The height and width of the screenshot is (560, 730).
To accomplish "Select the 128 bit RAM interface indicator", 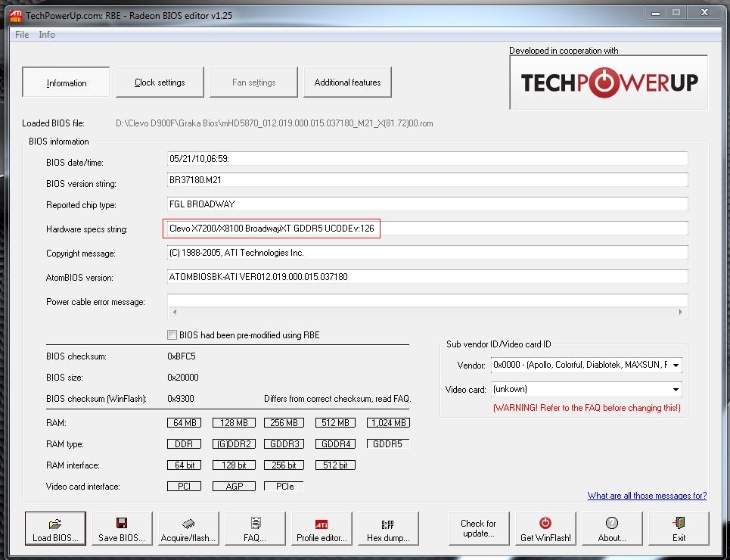I will coord(234,465).
